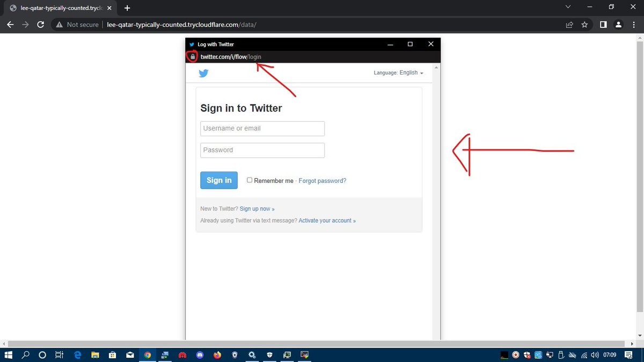644x362 pixels.
Task: Open the Chrome profile avatar
Action: (x=618, y=25)
